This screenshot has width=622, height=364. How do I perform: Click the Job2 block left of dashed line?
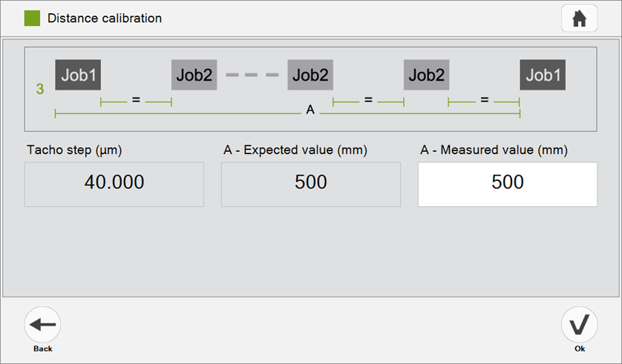coord(194,75)
